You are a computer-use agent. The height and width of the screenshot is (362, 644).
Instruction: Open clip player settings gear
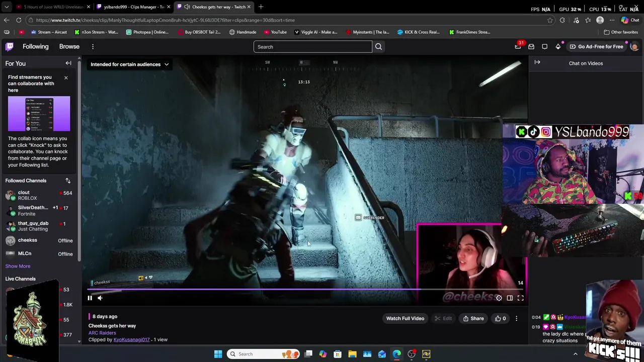tap(499, 298)
